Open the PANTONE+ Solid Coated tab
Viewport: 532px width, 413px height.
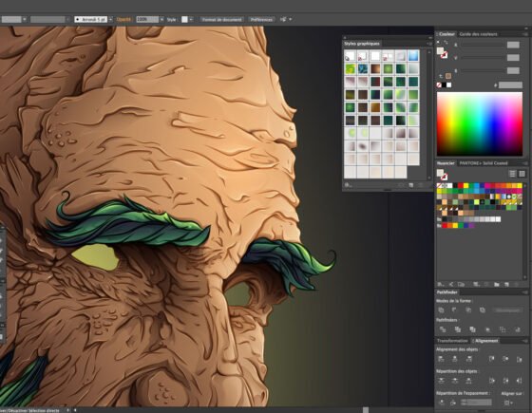coord(484,163)
